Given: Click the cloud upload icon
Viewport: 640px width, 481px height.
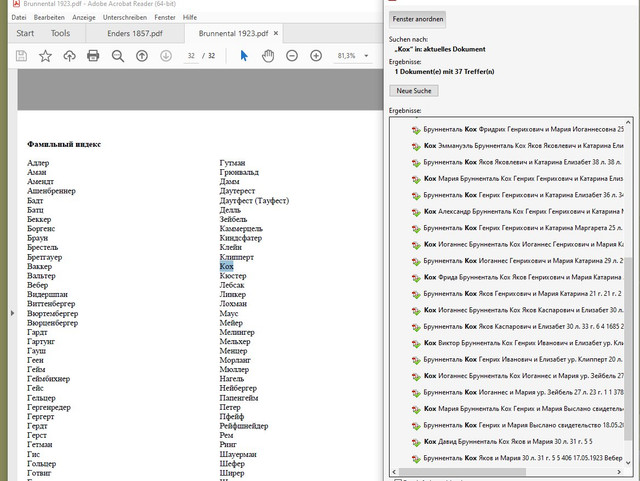Looking at the screenshot, I should click(x=69, y=56).
